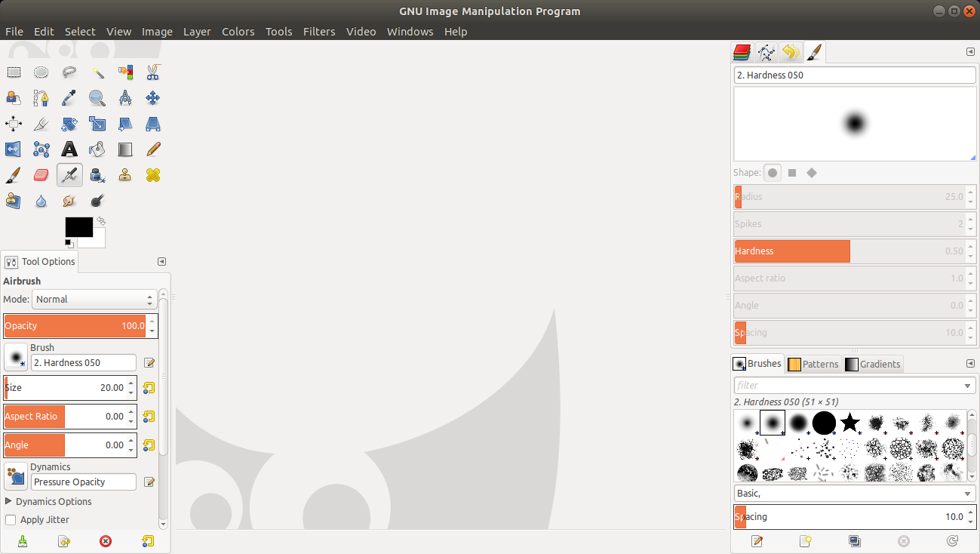
Task: Select the Scissors Select tool
Action: (152, 72)
